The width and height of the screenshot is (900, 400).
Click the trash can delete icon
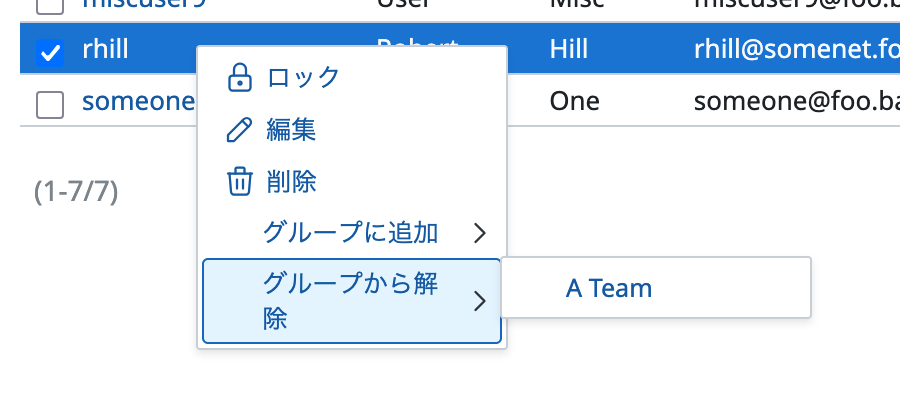[x=239, y=182]
